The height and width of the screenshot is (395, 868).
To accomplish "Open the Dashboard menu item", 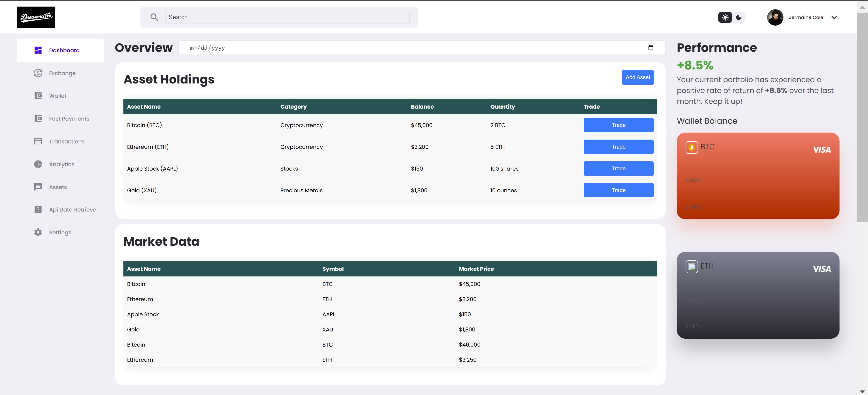I will point(61,50).
